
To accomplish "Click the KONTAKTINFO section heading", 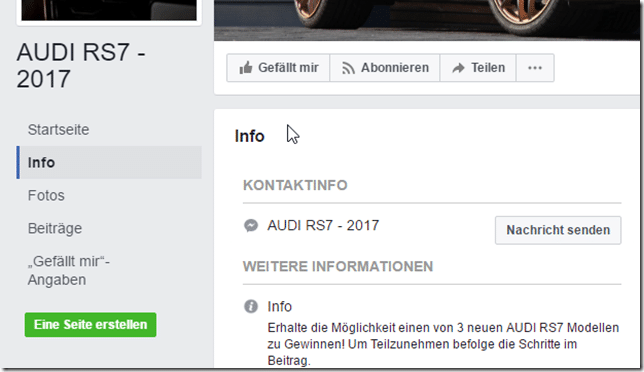I will click(x=295, y=185).
